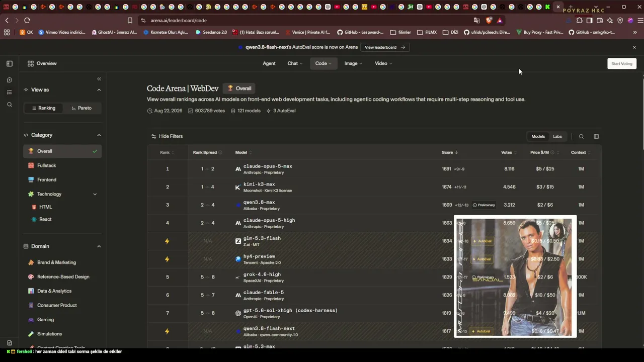Open the Image dropdown in top navigation
Image resolution: width=644 pixels, height=362 pixels.
pos(353,63)
